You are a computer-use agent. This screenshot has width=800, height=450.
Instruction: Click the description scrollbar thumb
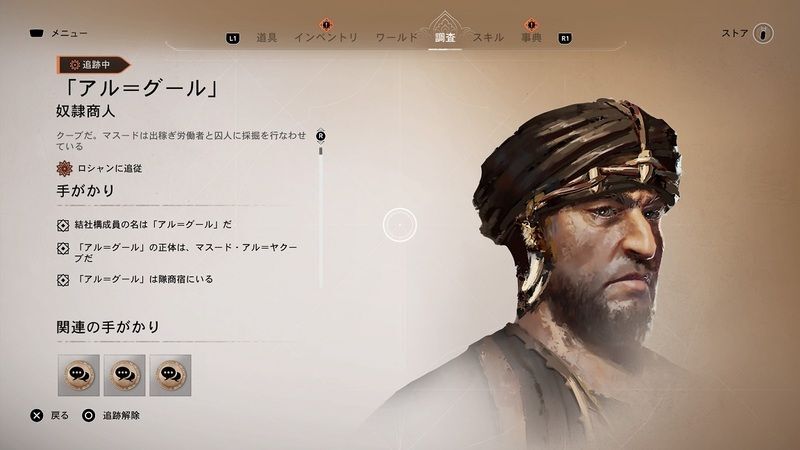320,151
